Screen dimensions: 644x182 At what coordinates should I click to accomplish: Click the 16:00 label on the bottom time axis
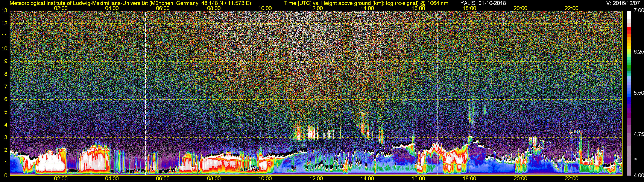[418, 179]
